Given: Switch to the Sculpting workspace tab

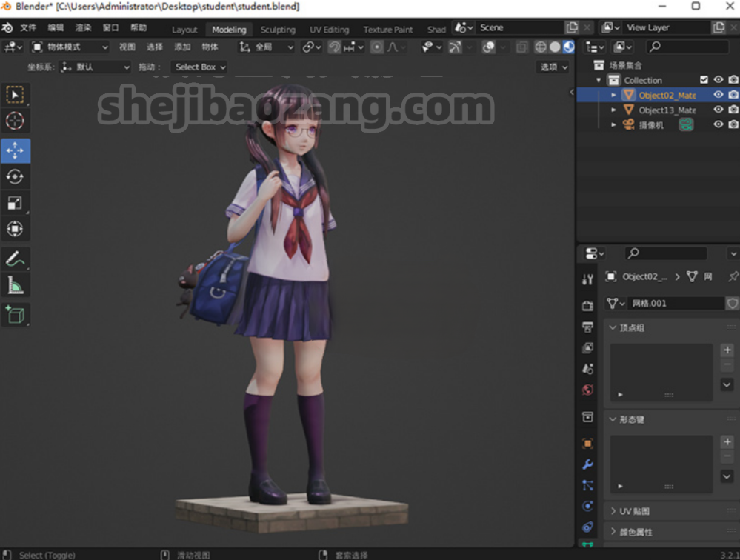Looking at the screenshot, I should coord(278,30).
